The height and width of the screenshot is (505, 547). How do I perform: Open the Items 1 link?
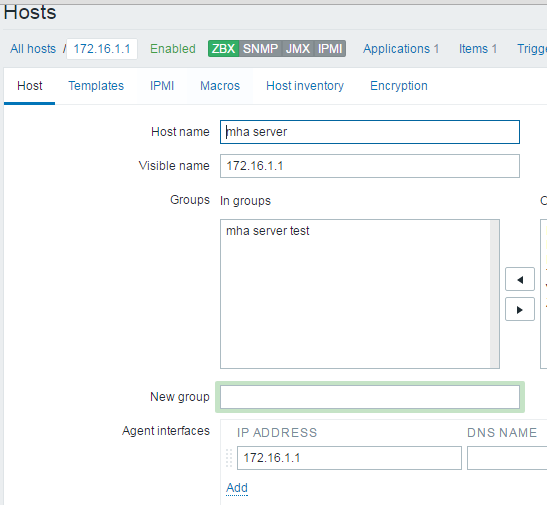tap(478, 49)
